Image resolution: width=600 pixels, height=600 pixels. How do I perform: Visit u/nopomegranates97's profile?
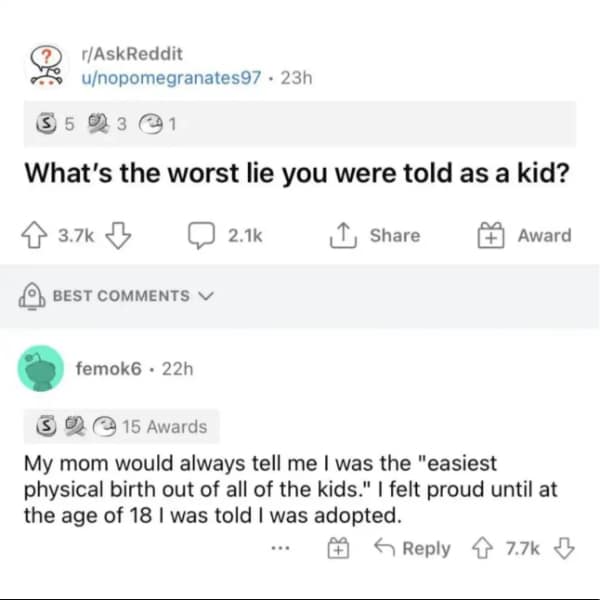171,78
